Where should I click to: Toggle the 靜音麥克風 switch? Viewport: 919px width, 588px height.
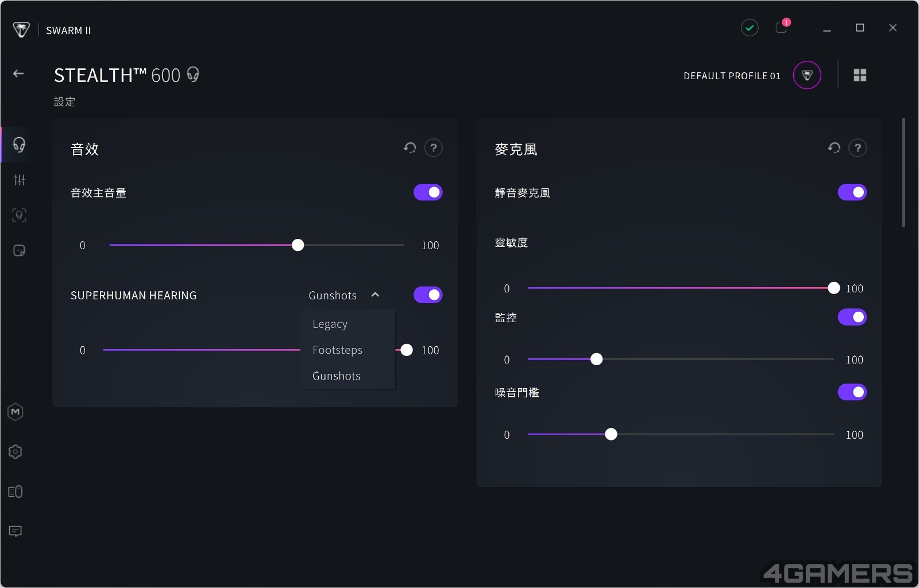pyautogui.click(x=852, y=192)
